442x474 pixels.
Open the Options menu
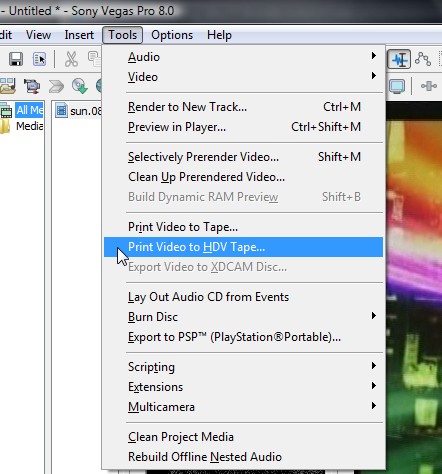(172, 35)
